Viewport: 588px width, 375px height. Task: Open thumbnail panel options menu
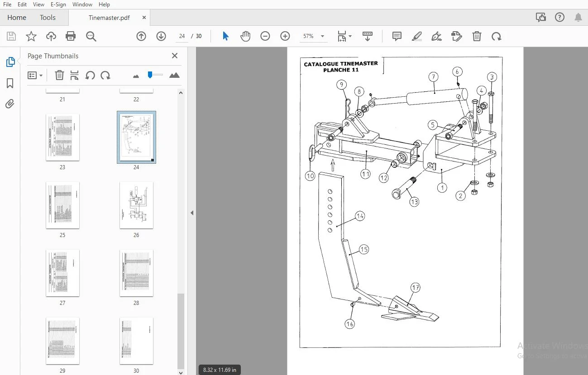(35, 75)
